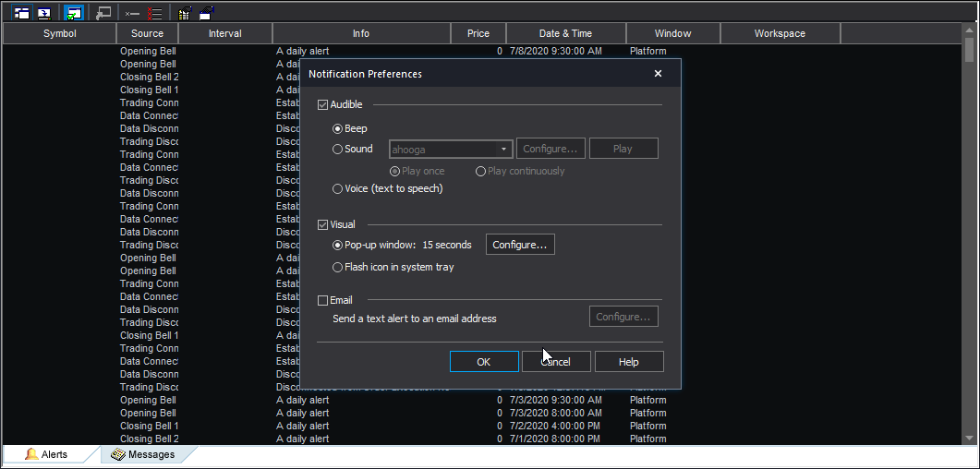Viewport: 980px width, 469px height.
Task: Click the 7/1/2020 8:00:00 PM cell
Action: (x=554, y=439)
